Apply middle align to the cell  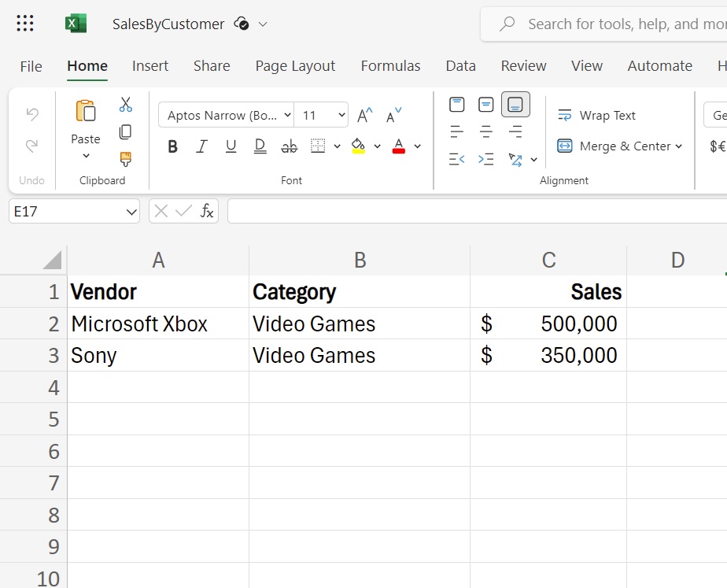(485, 103)
